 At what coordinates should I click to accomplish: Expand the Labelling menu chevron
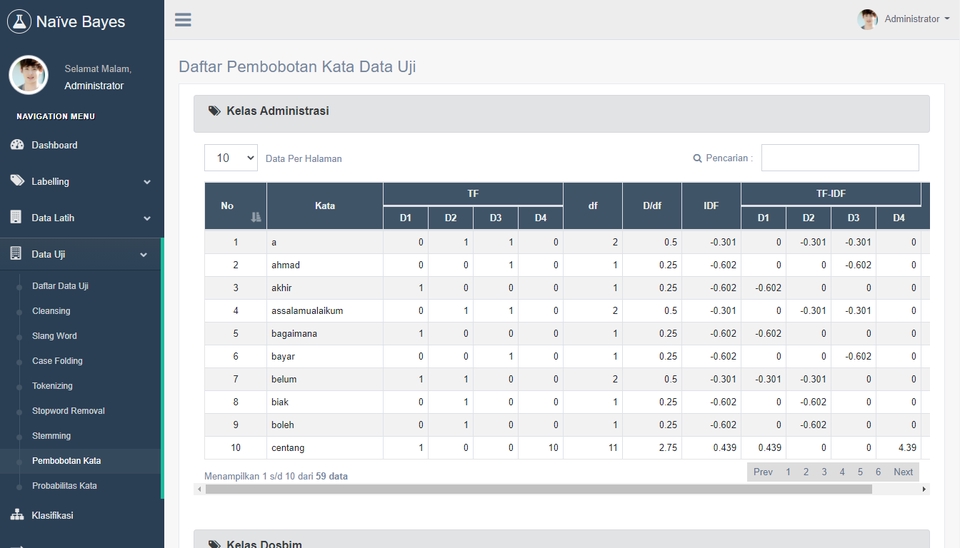pyautogui.click(x=147, y=182)
